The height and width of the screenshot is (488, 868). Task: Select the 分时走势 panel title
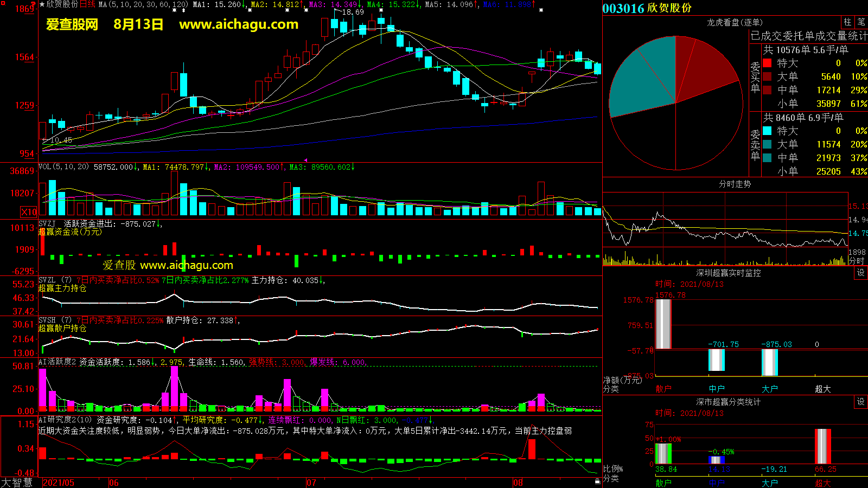click(x=735, y=184)
